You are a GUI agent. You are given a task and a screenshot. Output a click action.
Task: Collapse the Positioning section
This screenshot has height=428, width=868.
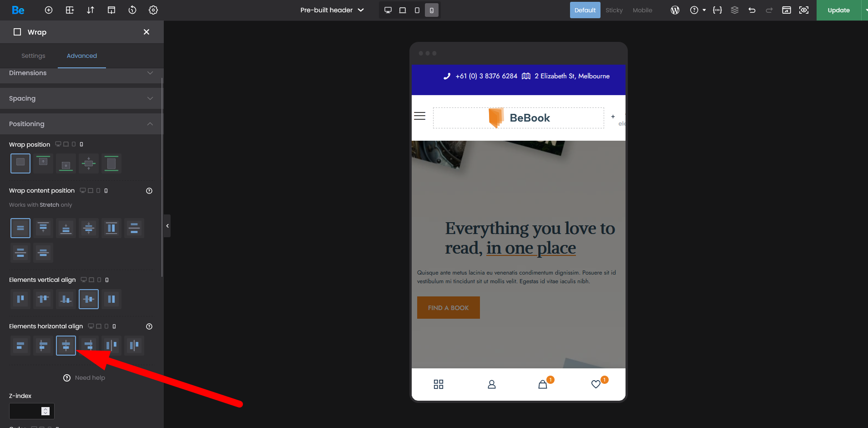click(81, 124)
